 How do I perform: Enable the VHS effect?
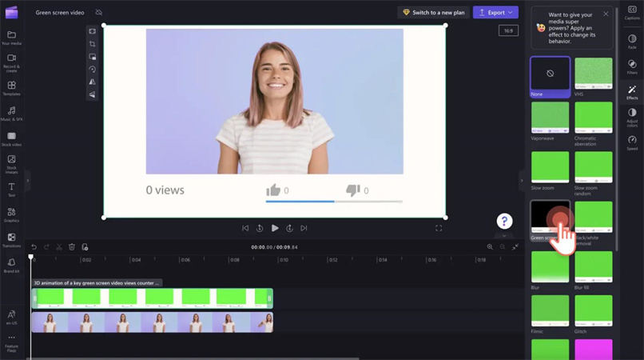coord(594,74)
